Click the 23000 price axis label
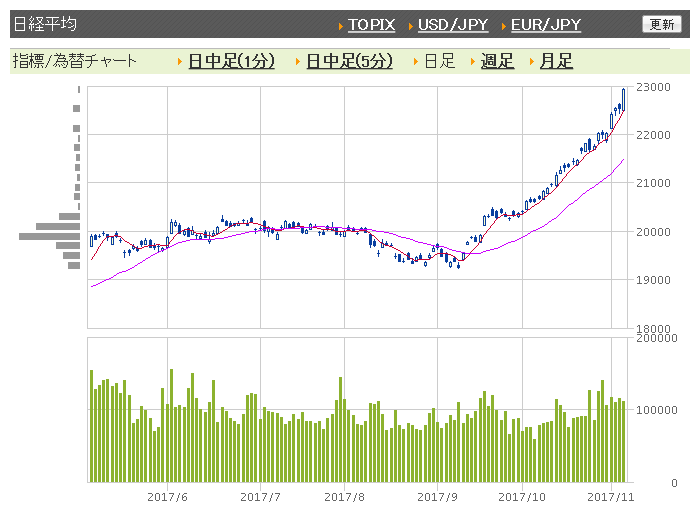Screen dimensions: 696x527 coord(653,87)
